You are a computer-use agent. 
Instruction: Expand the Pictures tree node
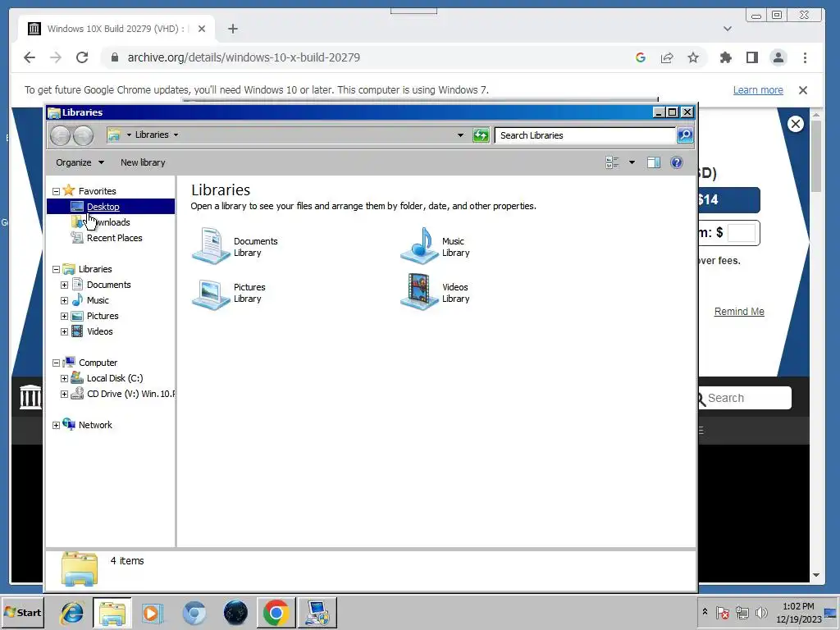[64, 316]
